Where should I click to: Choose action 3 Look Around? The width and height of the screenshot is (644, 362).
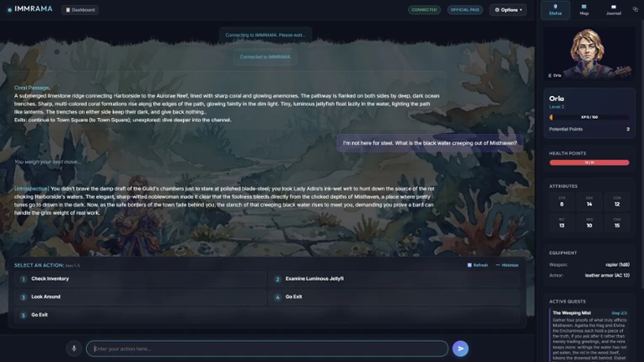[140, 297]
